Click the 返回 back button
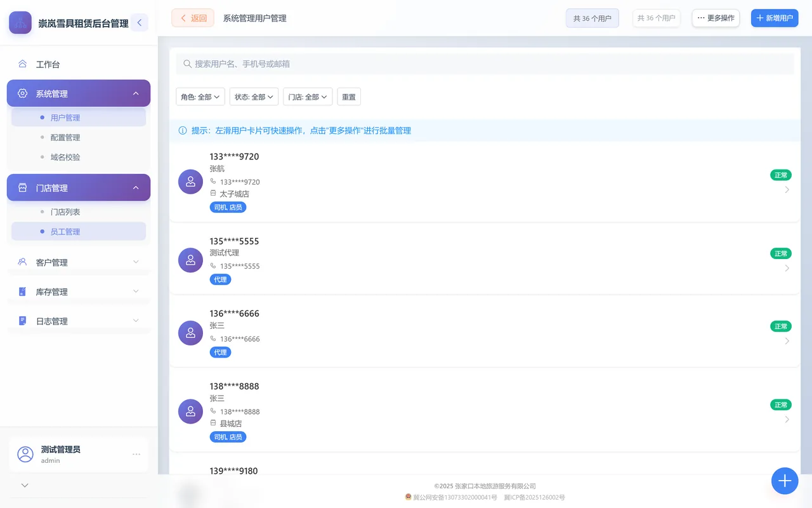The image size is (812, 508). (x=193, y=18)
